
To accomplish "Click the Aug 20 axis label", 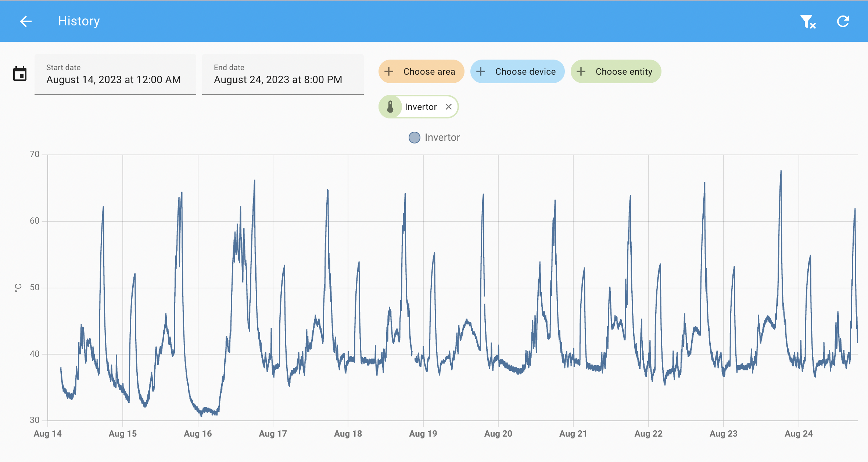I will [x=498, y=434].
